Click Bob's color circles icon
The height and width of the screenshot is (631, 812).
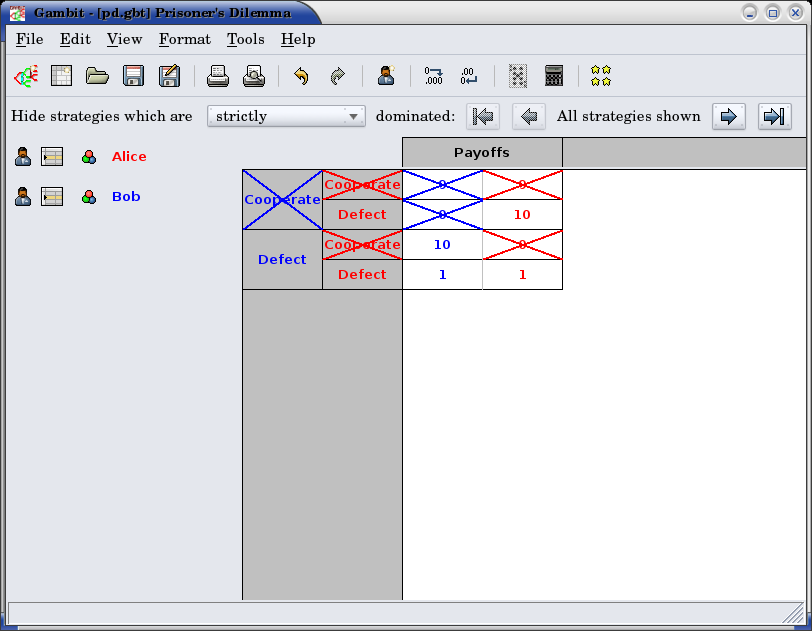pos(89,197)
